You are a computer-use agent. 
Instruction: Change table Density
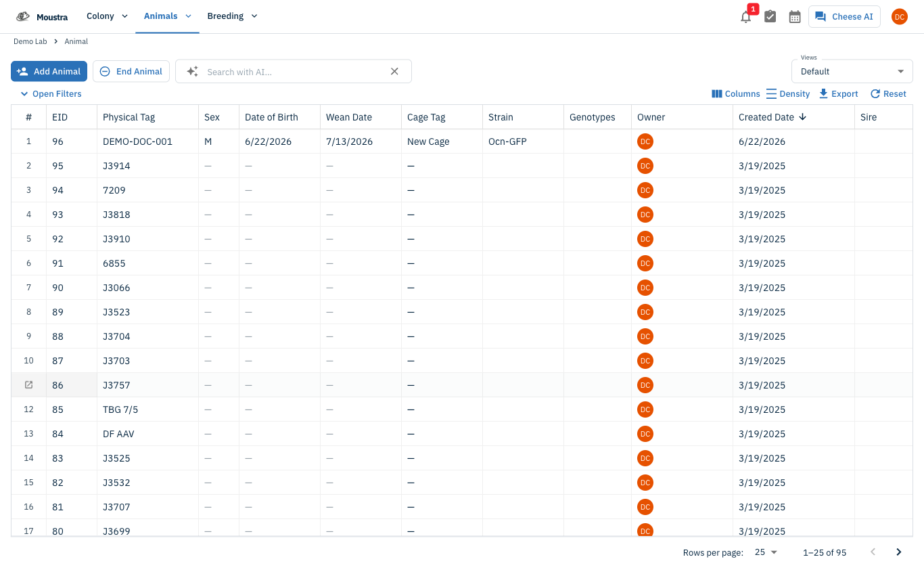point(788,94)
